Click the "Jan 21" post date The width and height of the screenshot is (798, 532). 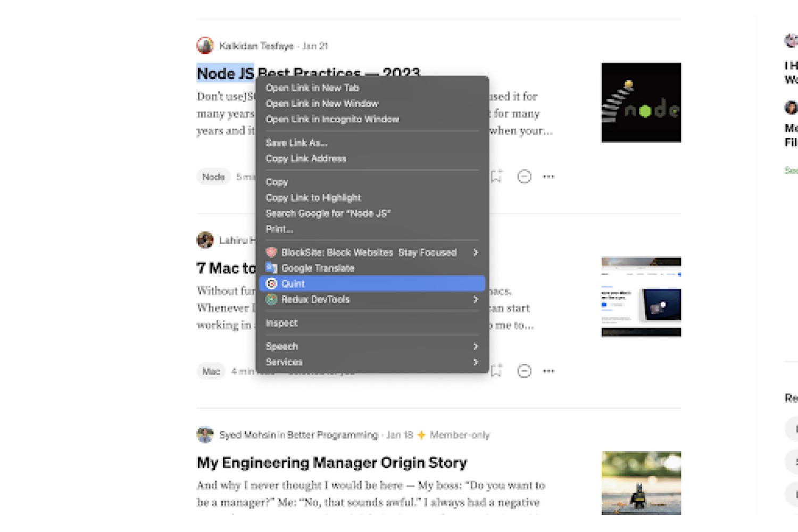(x=315, y=46)
